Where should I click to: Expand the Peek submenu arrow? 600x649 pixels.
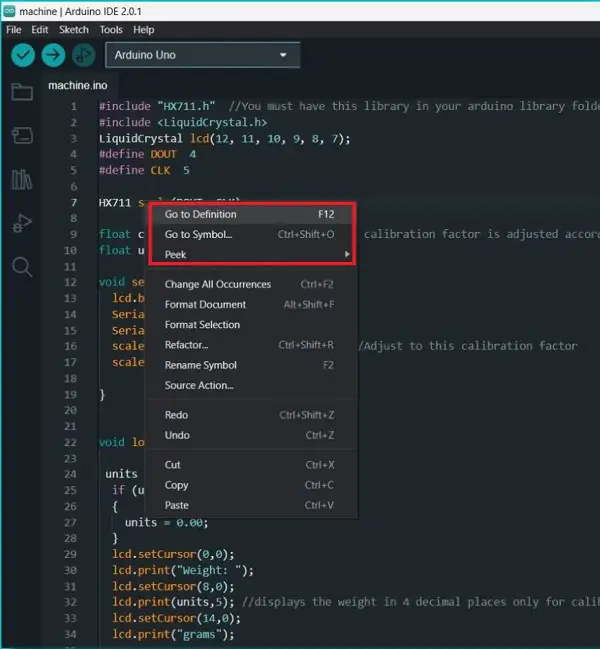click(x=347, y=254)
